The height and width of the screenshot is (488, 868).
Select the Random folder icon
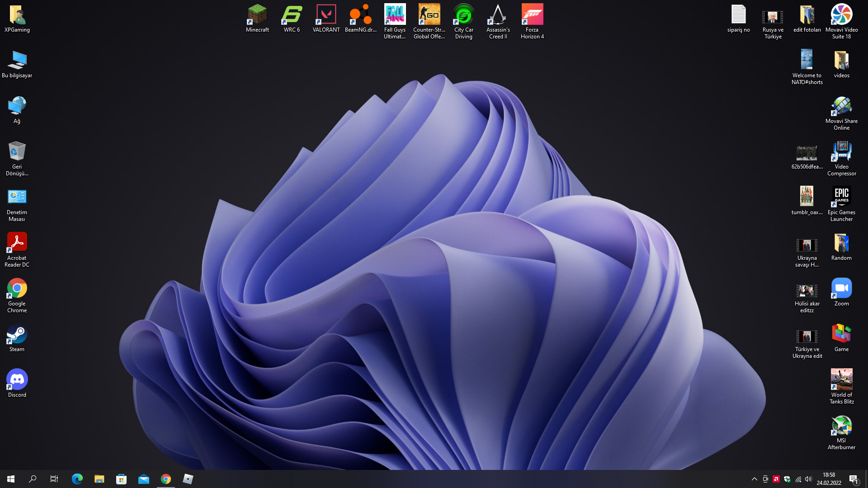[842, 247]
